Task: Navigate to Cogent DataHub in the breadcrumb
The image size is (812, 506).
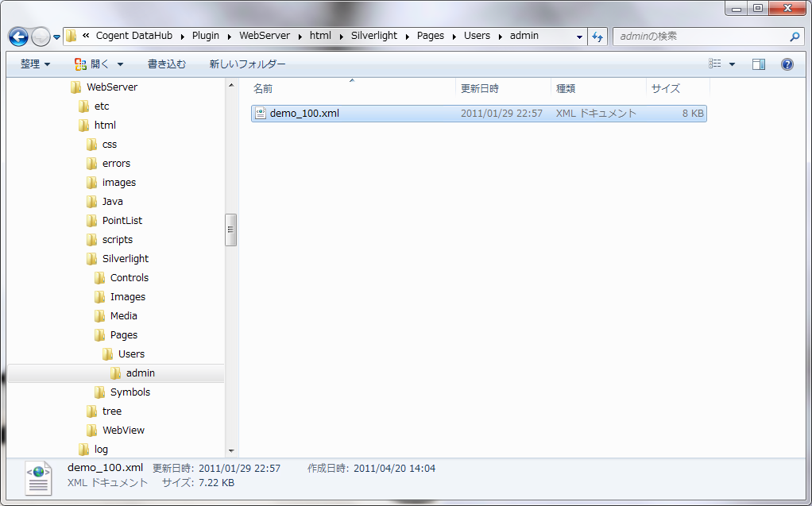Action: click(134, 36)
